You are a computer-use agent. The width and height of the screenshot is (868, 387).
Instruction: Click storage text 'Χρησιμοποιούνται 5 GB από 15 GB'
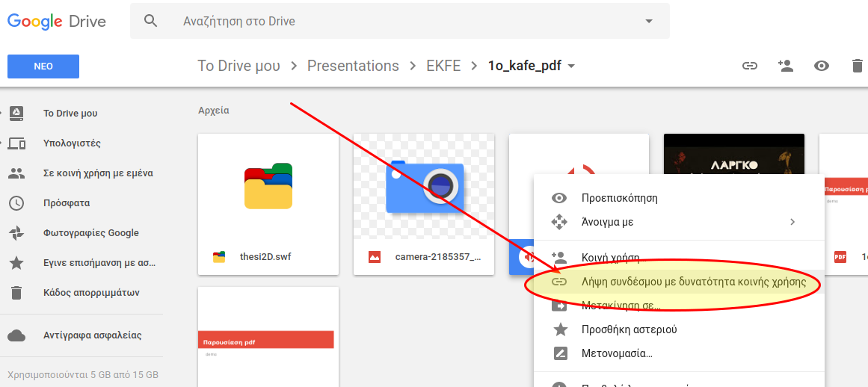pos(83,374)
